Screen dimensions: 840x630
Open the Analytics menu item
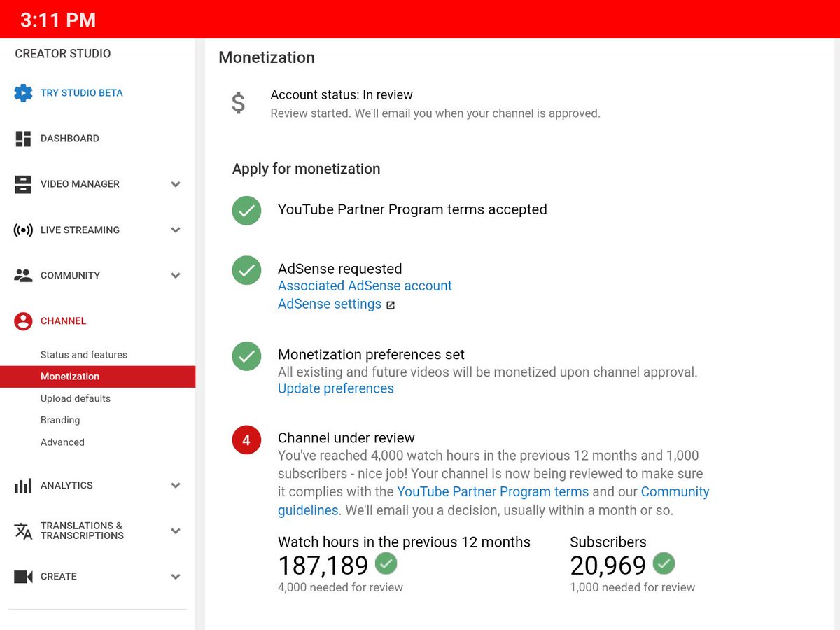pos(66,485)
